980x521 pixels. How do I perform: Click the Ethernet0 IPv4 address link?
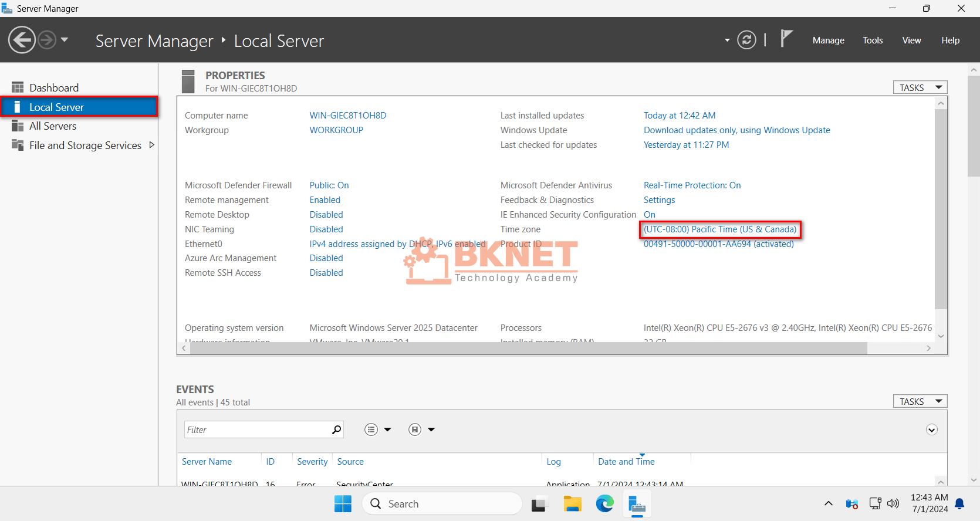pos(398,244)
